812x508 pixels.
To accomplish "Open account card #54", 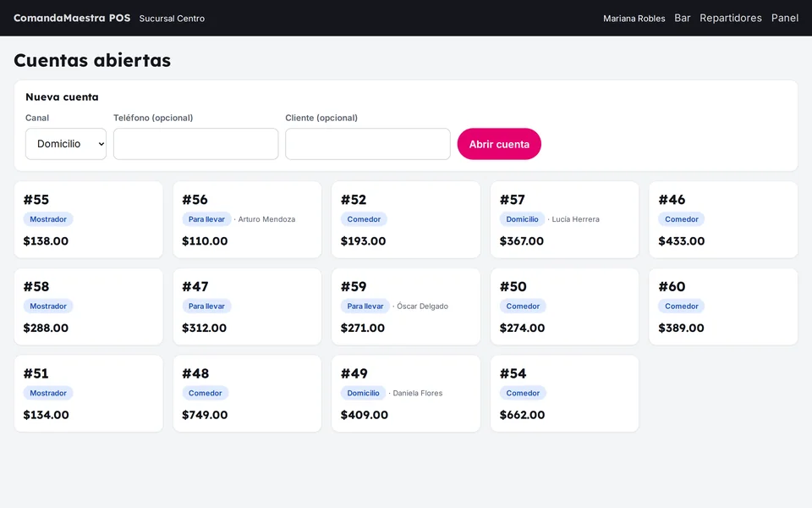I will click(564, 394).
